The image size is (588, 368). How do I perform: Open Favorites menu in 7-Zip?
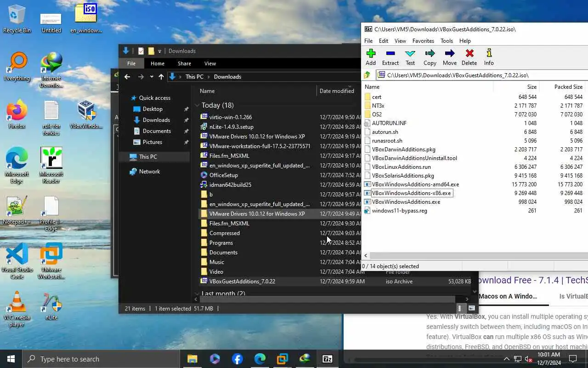tap(423, 41)
